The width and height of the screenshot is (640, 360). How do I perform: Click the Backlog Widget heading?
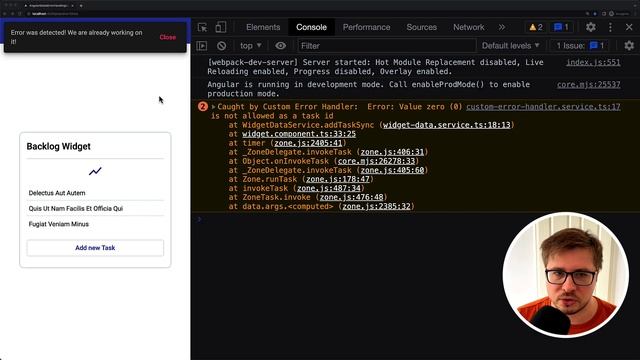[58, 147]
